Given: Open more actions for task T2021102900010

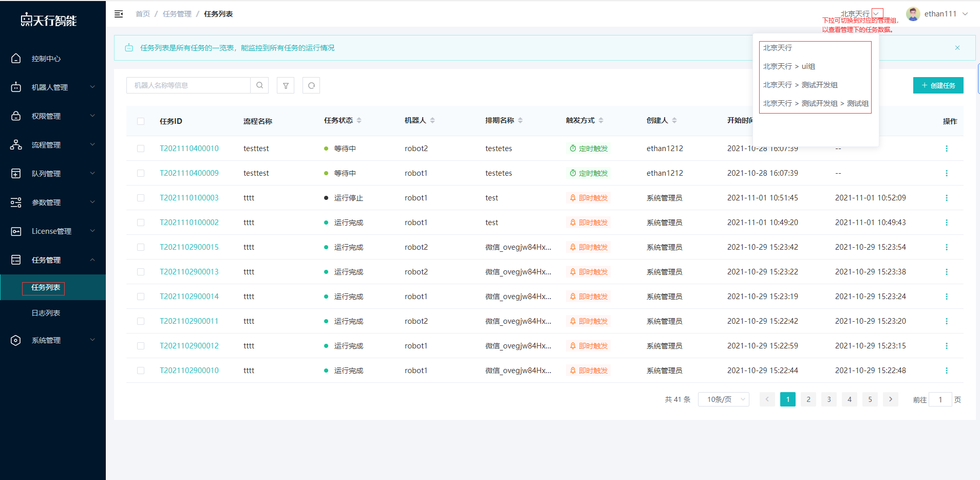Looking at the screenshot, I should 947,371.
